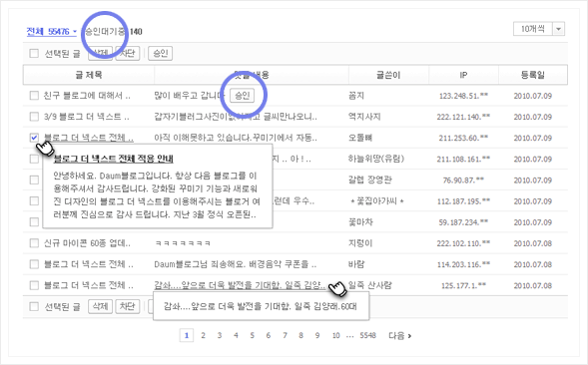Screen dimensions: 588x365
Task: Go to page 10
Action: (x=335, y=335)
